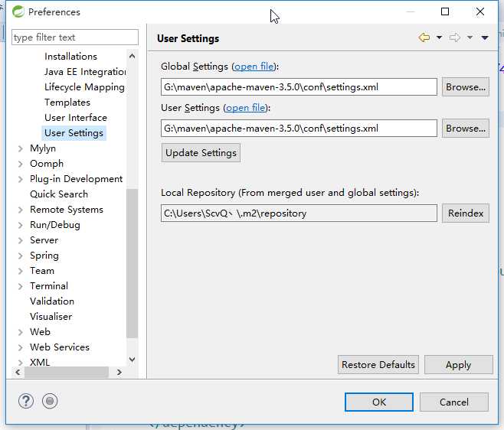Browse for Global Settings file
This screenshot has height=430, width=504.
pos(466,87)
